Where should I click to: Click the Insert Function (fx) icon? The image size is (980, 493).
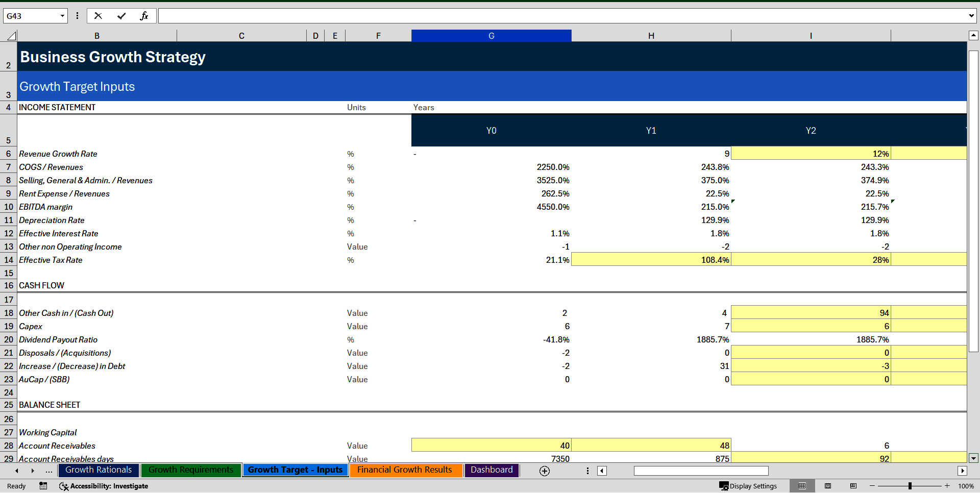(x=145, y=15)
